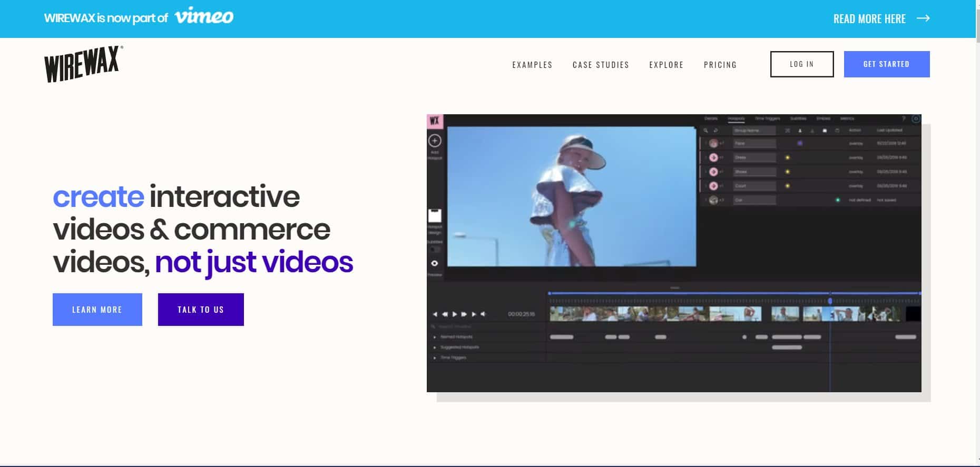
Task: Switch to the Subtitles tab
Action: click(x=798, y=118)
